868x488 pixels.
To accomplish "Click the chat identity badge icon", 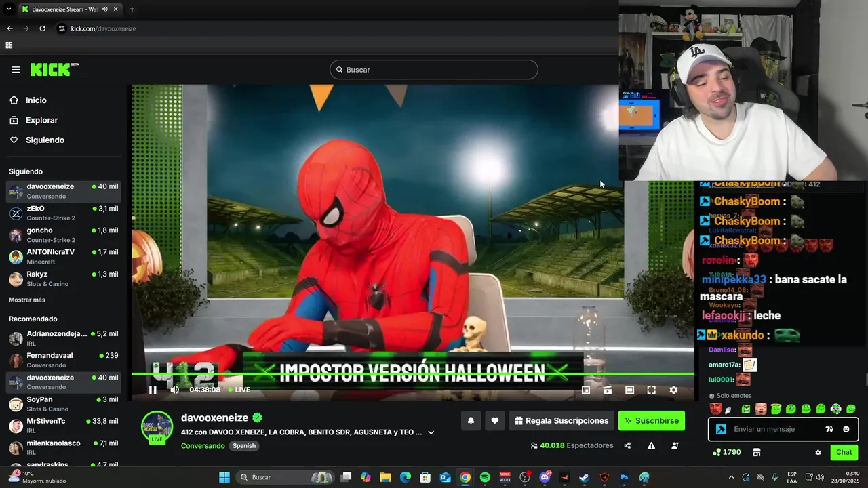I will click(721, 429).
